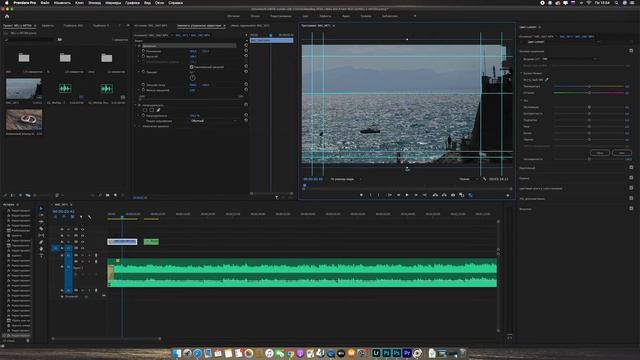Open the File menu
This screenshot has height=360, width=640.
point(45,3)
